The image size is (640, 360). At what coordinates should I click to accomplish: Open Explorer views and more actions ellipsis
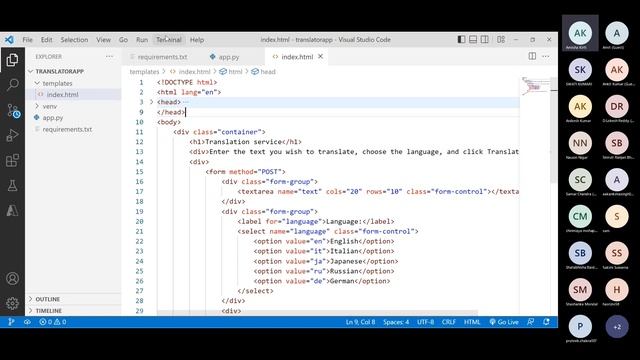tap(109, 56)
